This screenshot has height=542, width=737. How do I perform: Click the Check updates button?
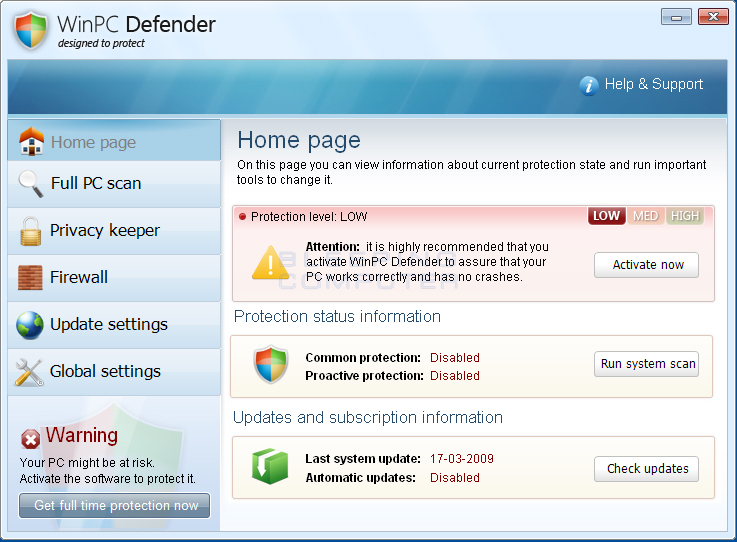tap(646, 469)
